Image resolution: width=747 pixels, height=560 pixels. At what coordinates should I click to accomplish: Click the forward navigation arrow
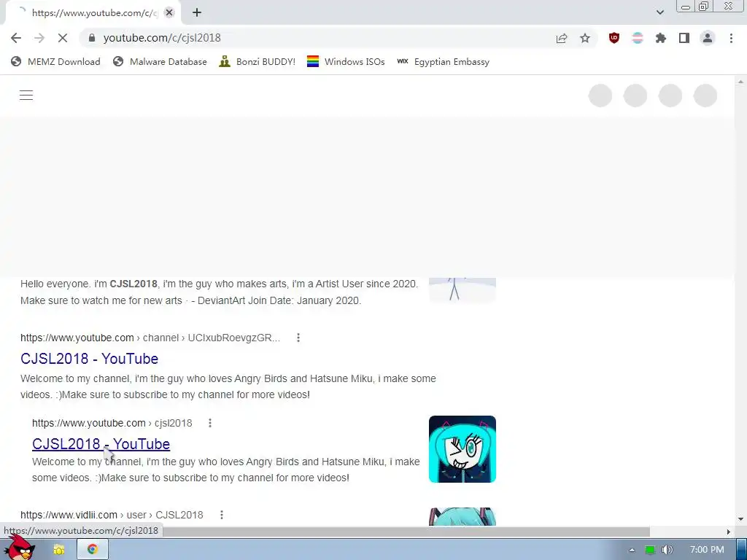tap(39, 38)
